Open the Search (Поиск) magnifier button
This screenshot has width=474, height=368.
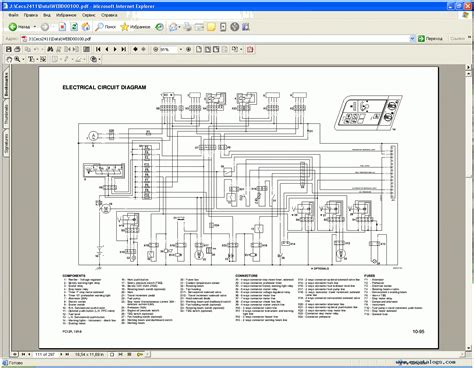click(x=105, y=27)
